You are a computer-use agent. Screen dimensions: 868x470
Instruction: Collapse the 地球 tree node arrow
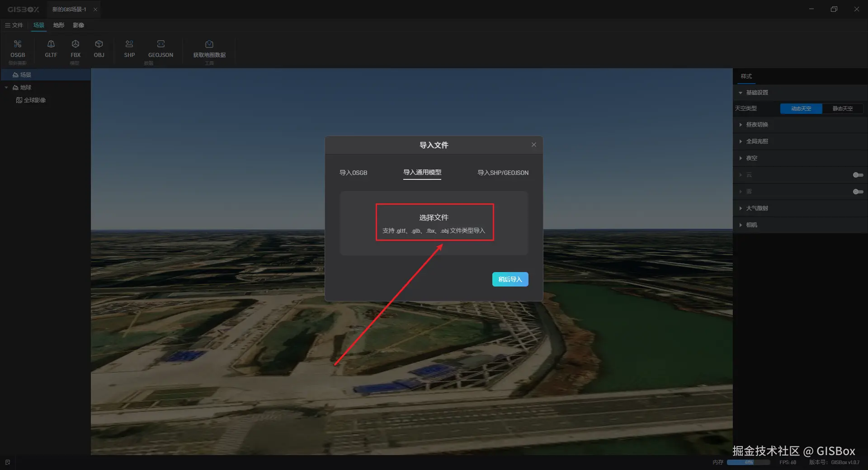pyautogui.click(x=6, y=87)
